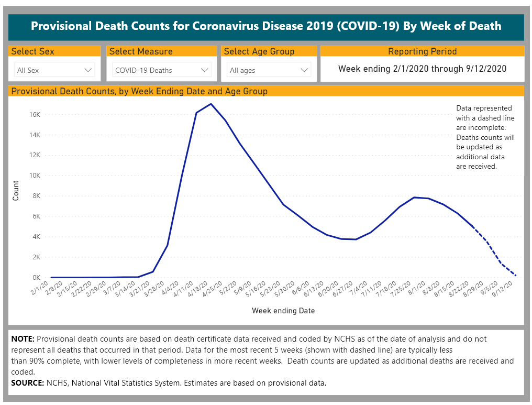
Task: Click the Select Sex header label
Action: [33, 51]
